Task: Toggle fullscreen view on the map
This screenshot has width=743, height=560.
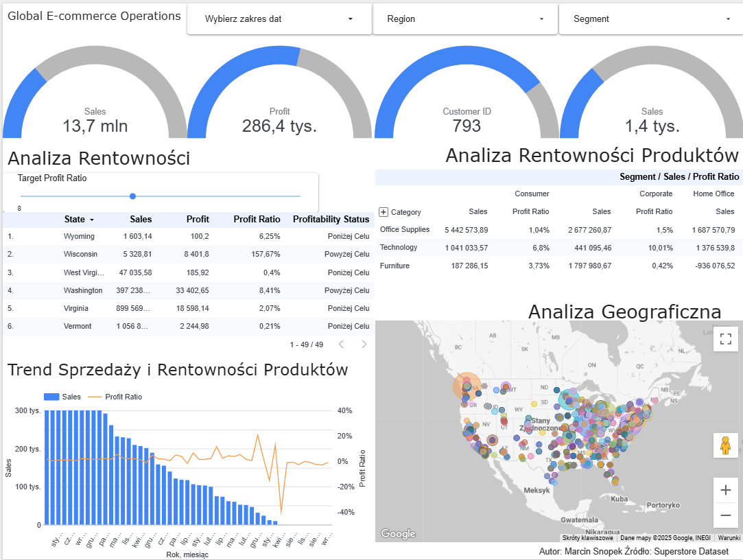Action: pos(725,338)
